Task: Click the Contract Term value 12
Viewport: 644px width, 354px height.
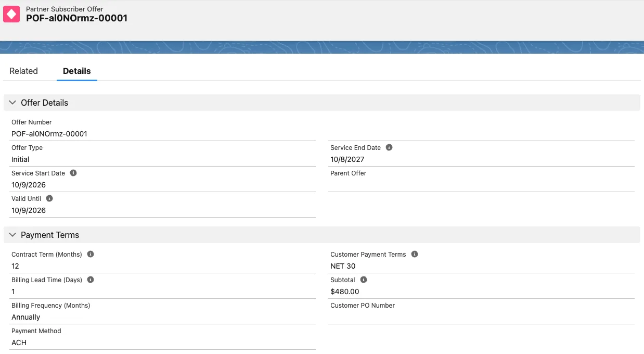Action: tap(15, 266)
